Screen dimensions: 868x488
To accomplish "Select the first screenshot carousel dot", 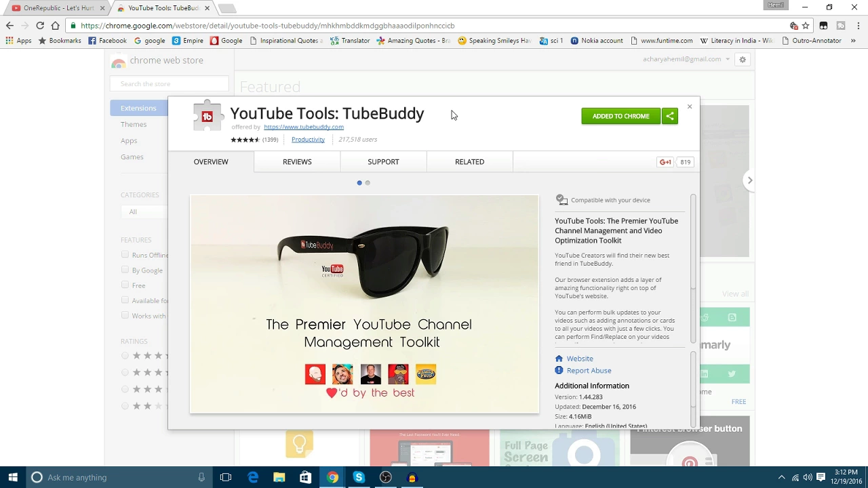I will [x=359, y=183].
